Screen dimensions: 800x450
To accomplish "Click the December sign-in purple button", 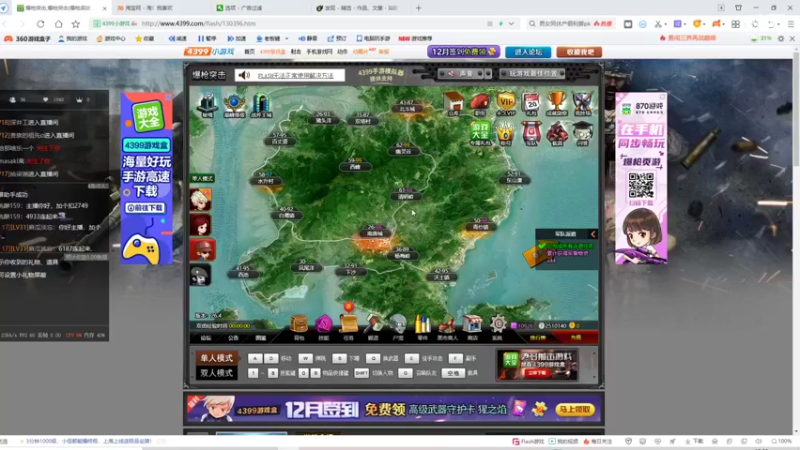I will point(464,52).
